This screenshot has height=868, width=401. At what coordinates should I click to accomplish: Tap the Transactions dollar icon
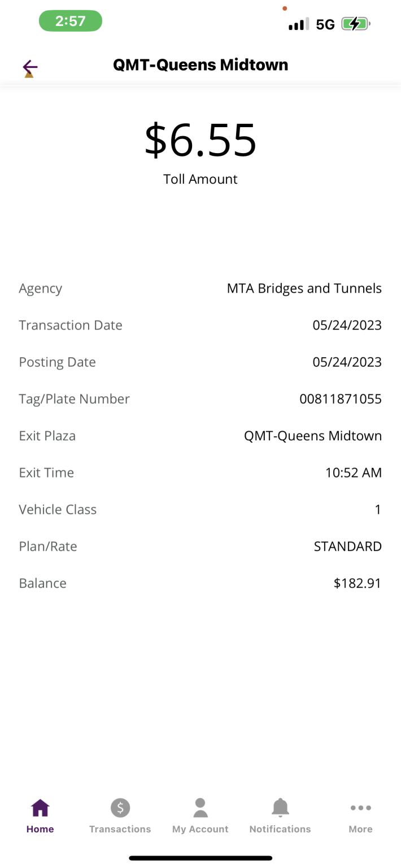(120, 808)
